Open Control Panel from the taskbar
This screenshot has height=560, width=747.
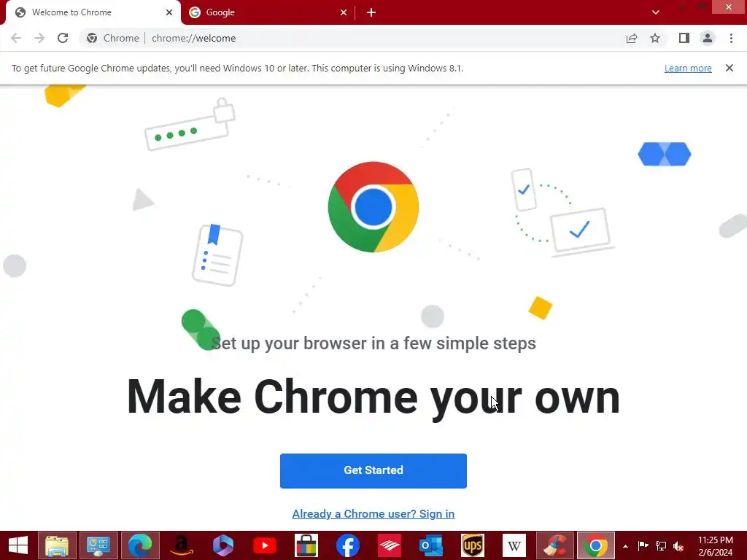pos(98,545)
